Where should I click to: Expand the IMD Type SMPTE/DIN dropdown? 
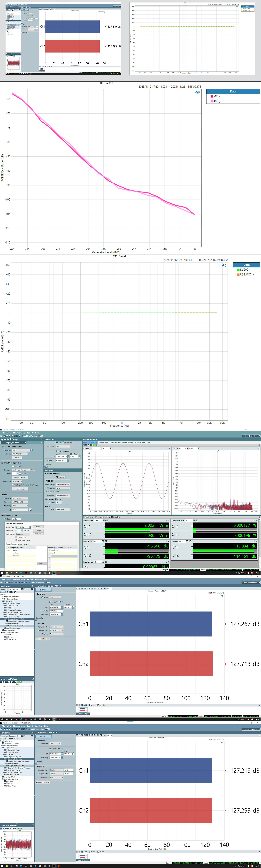[62, 509]
